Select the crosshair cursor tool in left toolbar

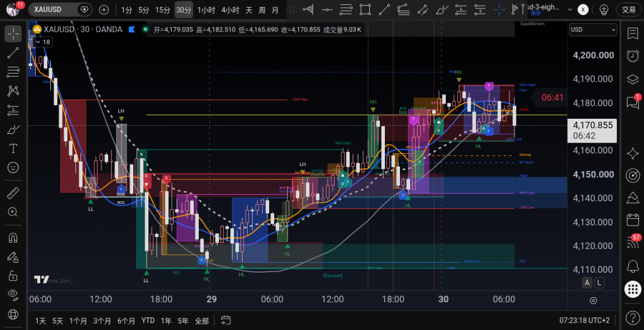(13, 34)
